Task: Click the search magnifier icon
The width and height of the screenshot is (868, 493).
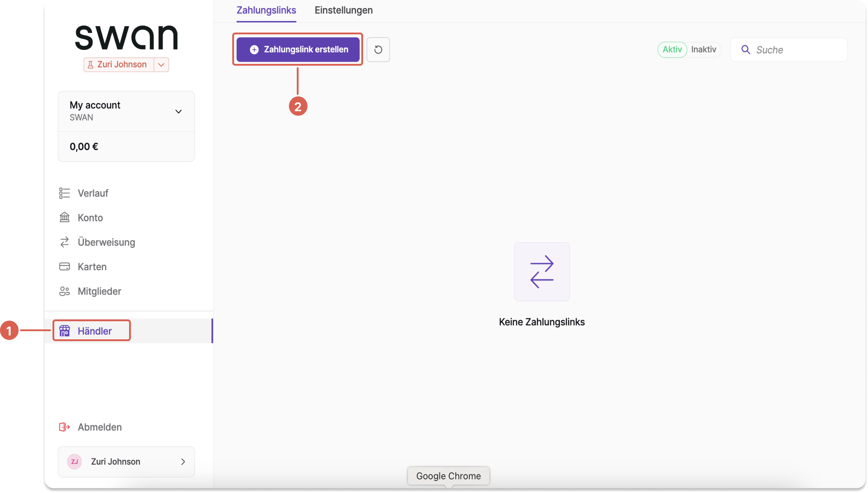Action: (745, 50)
